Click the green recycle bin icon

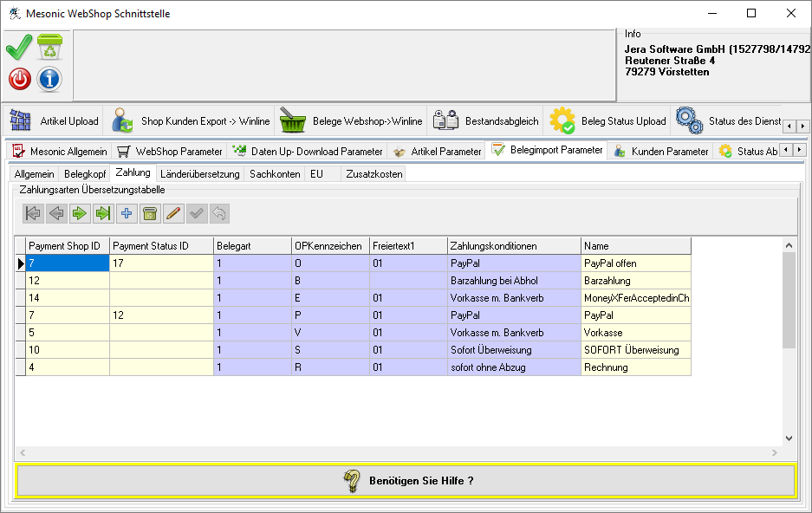pyautogui.click(x=49, y=48)
